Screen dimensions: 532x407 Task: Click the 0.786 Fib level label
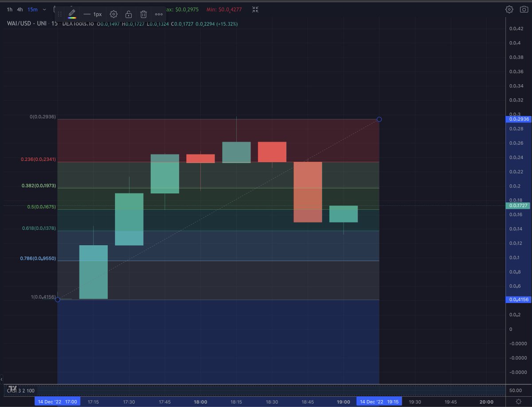coord(38,258)
